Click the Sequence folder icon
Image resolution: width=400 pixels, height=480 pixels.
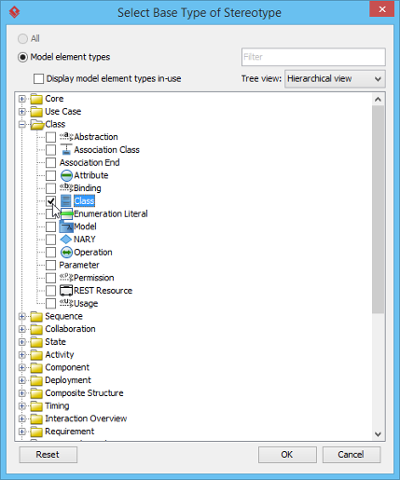tap(36, 316)
